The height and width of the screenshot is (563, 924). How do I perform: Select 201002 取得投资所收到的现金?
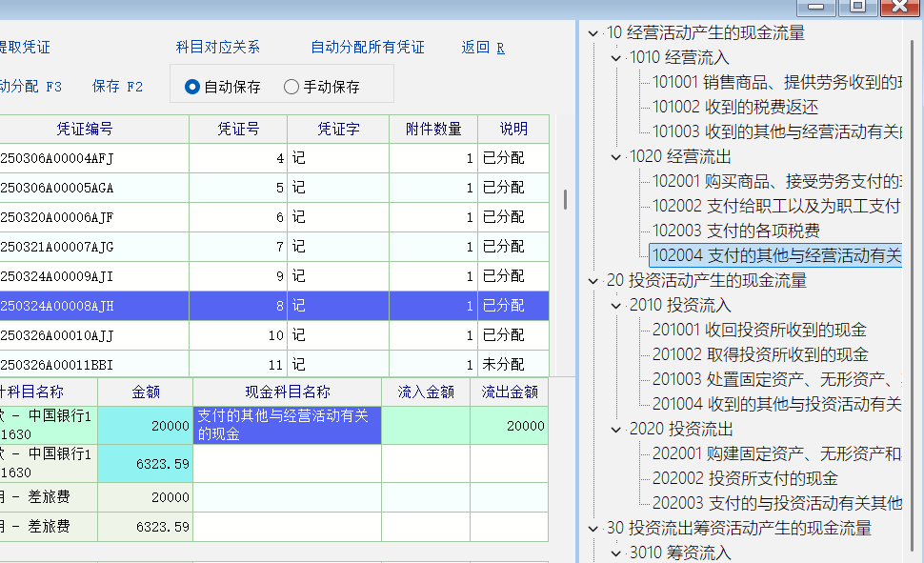coord(760,355)
